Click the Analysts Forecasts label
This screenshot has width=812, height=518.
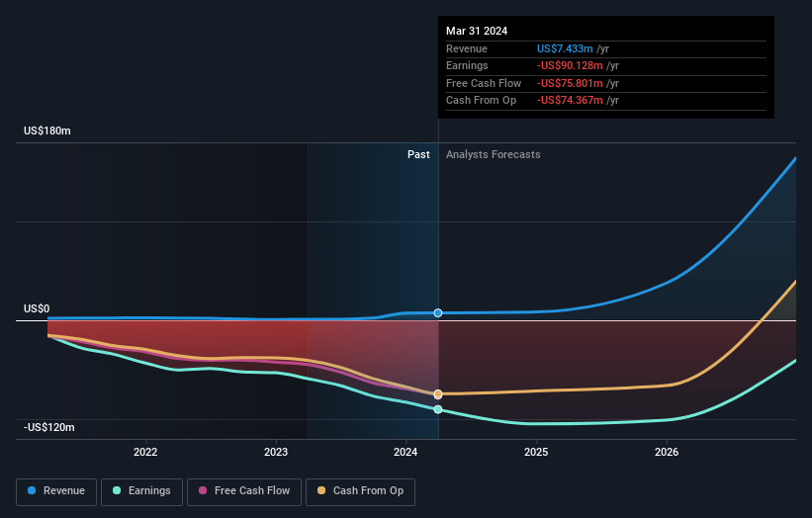[493, 155]
